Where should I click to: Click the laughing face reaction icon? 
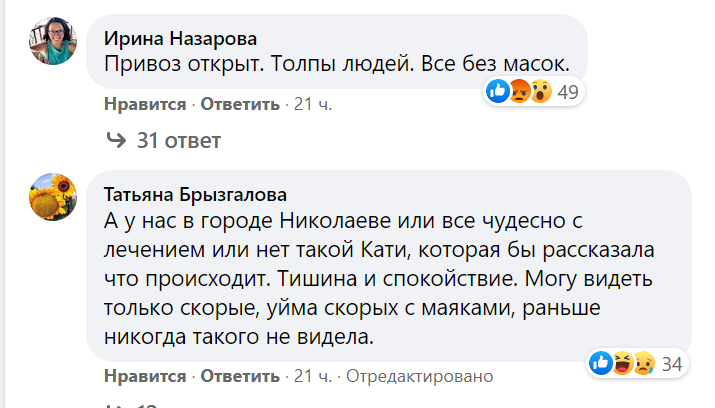click(x=622, y=364)
